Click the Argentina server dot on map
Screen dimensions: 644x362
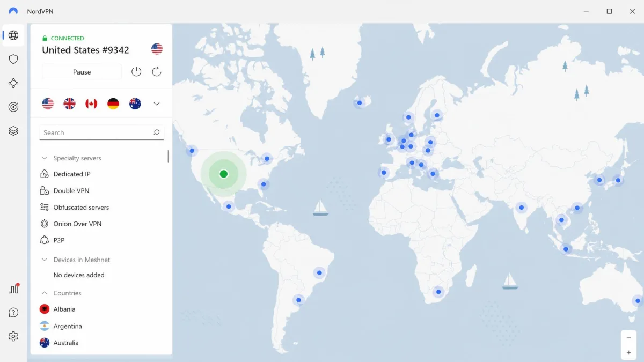pyautogui.click(x=298, y=300)
